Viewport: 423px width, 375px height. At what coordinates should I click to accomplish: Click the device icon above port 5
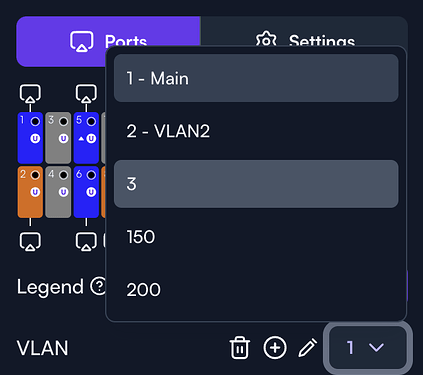point(86,93)
